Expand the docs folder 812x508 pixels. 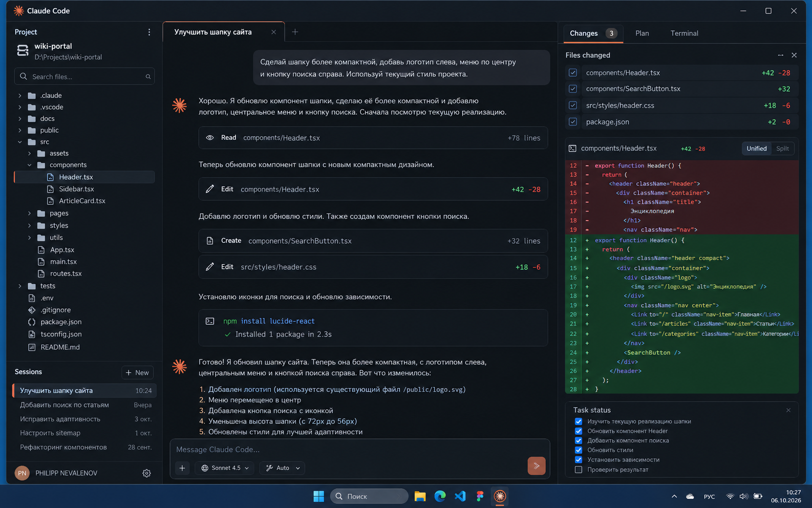(x=20, y=119)
